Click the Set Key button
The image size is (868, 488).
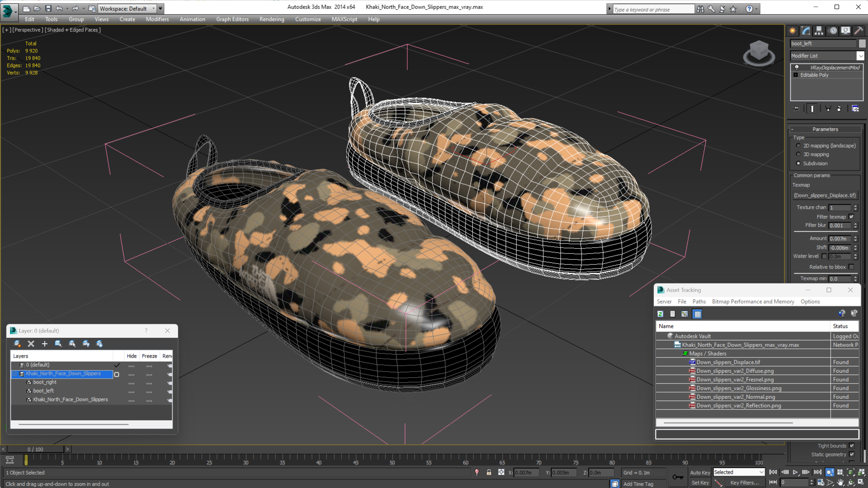click(700, 483)
